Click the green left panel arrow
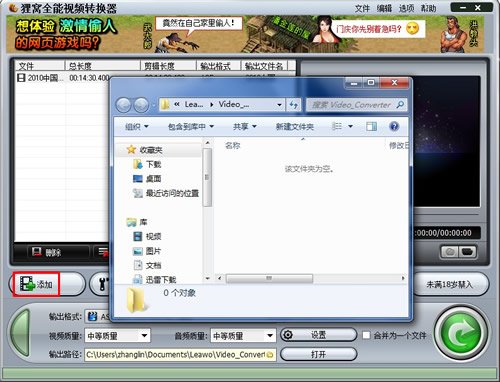The height and width of the screenshot is (382, 500). click(20, 334)
